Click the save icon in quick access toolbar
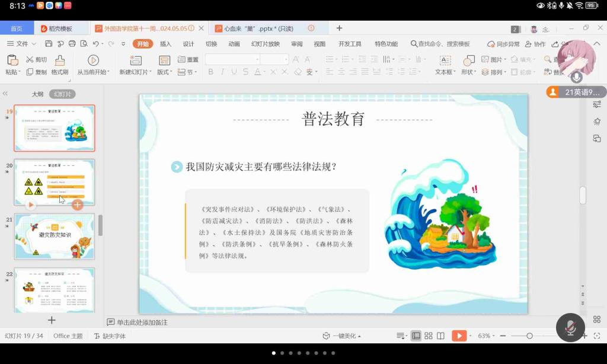 pyautogui.click(x=49, y=44)
